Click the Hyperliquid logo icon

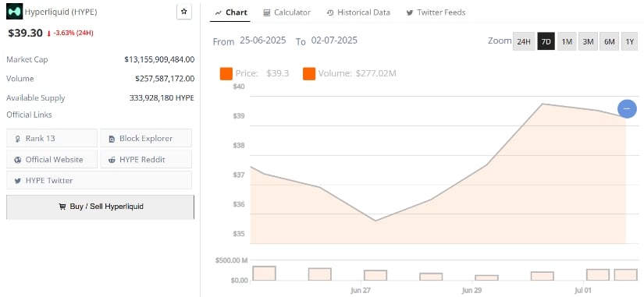coord(14,12)
